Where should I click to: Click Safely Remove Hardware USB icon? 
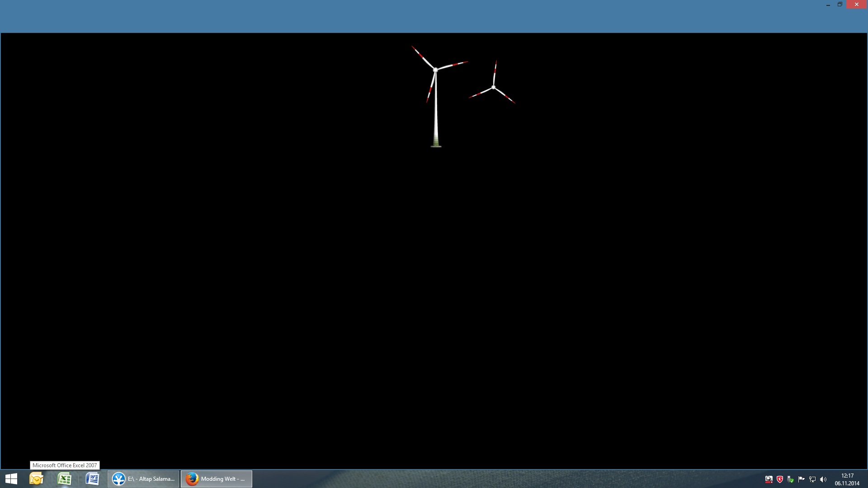790,479
